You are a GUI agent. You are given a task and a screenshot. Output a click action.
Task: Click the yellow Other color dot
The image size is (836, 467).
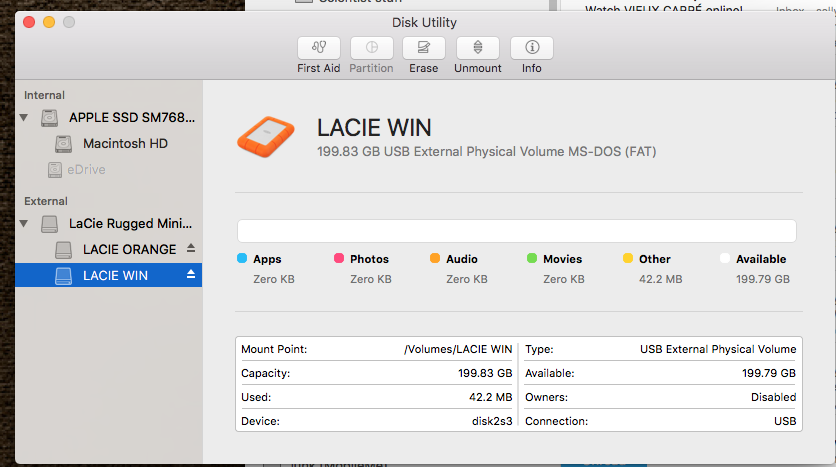pos(628,259)
